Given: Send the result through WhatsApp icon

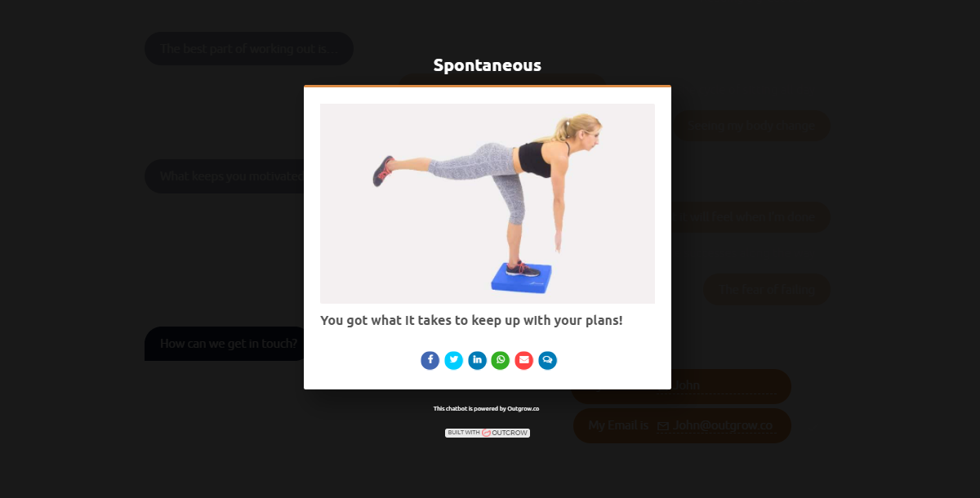Looking at the screenshot, I should point(501,360).
